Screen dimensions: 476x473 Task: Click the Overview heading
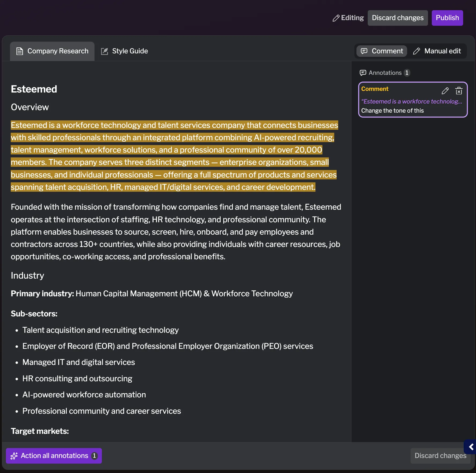(x=30, y=107)
